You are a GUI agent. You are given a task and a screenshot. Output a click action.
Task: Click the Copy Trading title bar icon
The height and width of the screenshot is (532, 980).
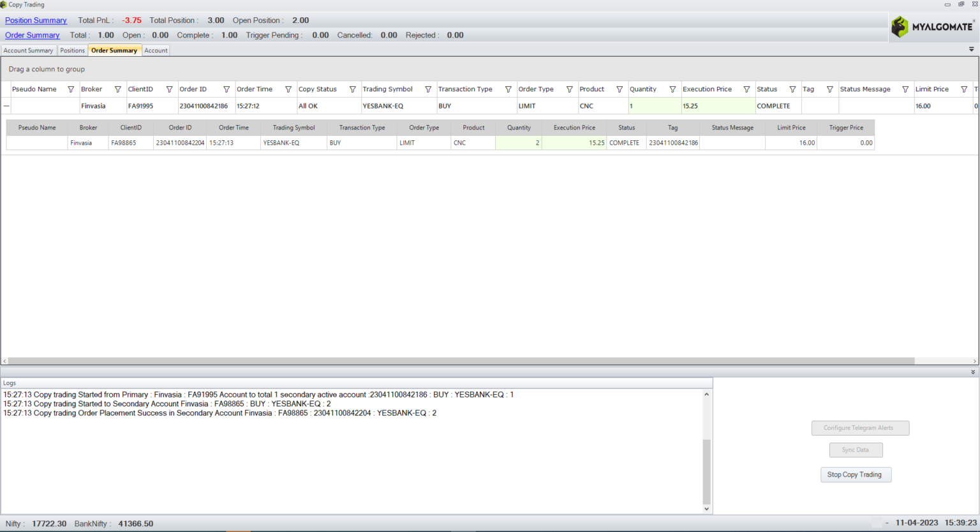point(4,4)
